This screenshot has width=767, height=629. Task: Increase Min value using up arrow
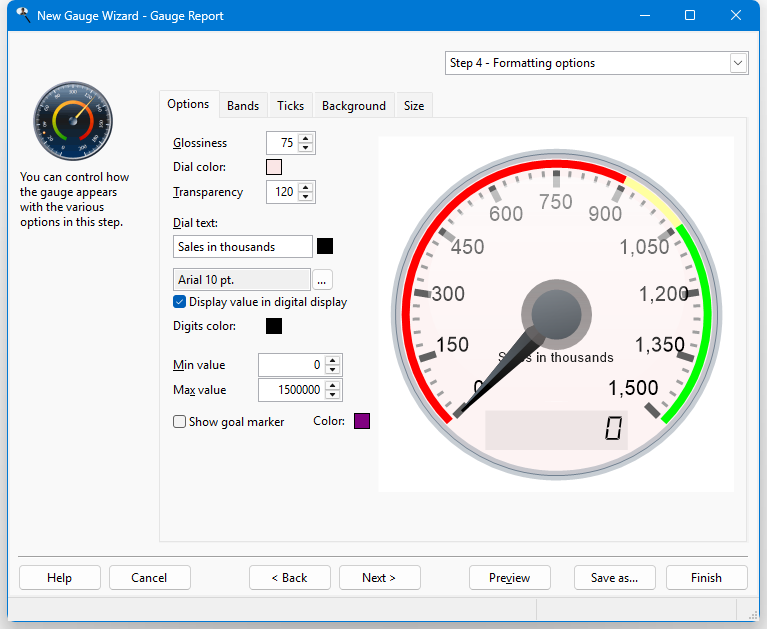point(333,360)
